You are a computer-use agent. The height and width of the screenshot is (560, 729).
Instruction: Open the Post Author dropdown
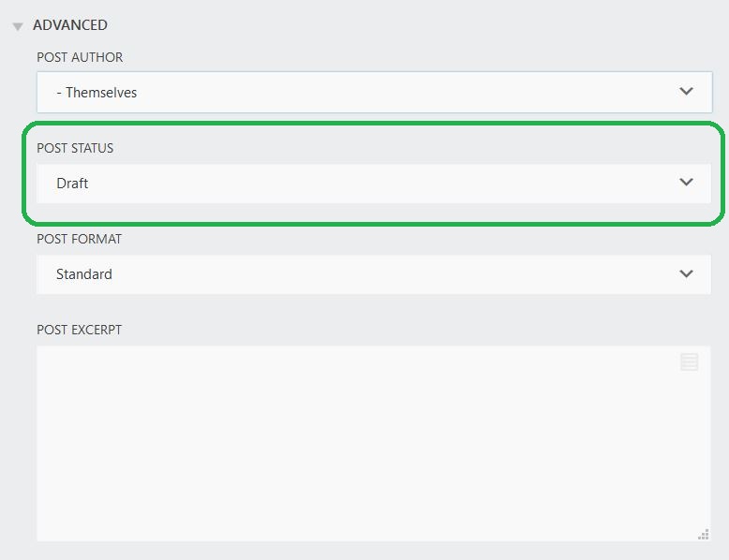[373, 93]
